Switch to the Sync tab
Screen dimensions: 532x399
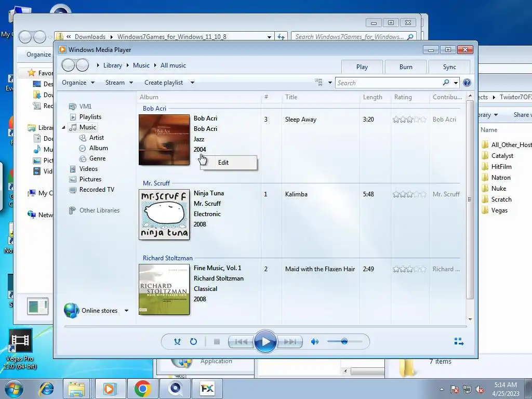click(449, 67)
